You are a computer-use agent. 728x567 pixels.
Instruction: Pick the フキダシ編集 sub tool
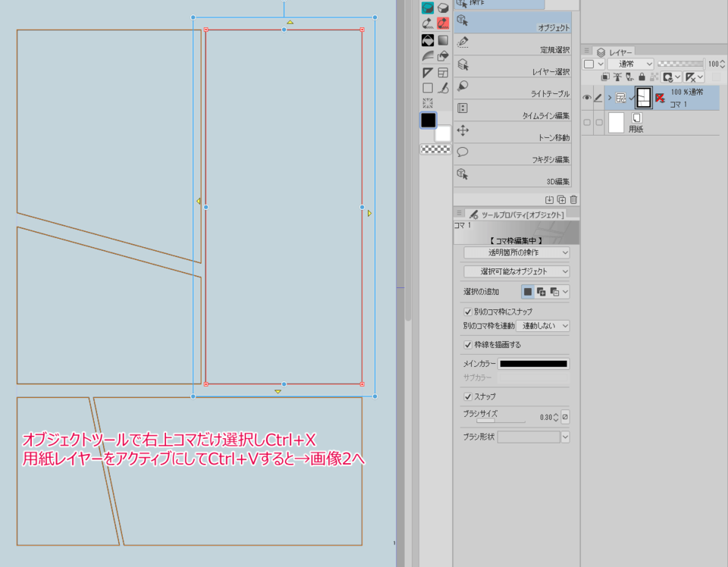click(513, 154)
